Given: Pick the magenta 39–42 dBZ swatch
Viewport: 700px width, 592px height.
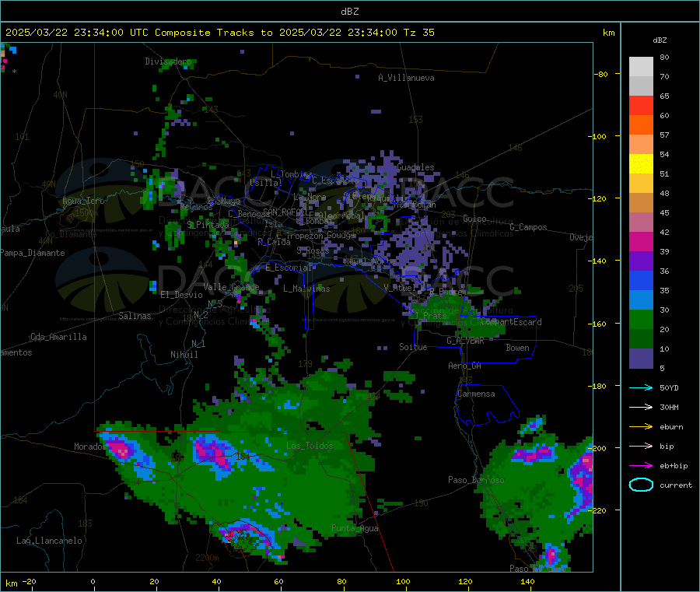Looking at the screenshot, I should coord(641,242).
